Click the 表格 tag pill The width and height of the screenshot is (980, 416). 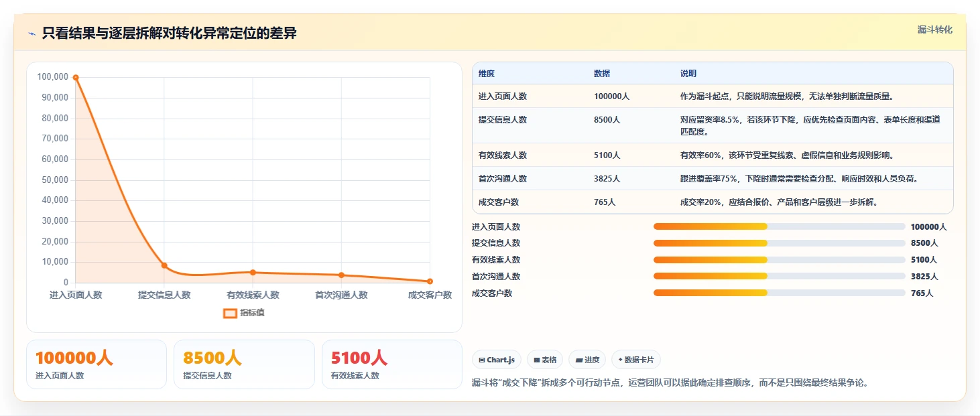[x=545, y=360]
